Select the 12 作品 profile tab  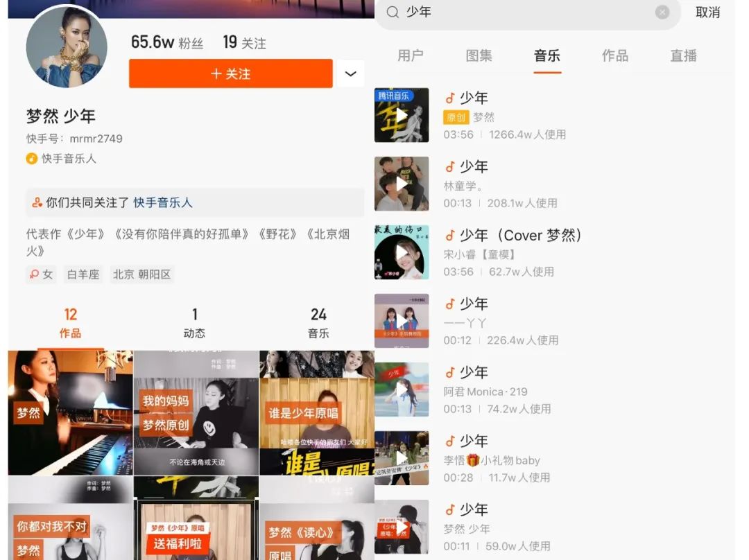70,323
